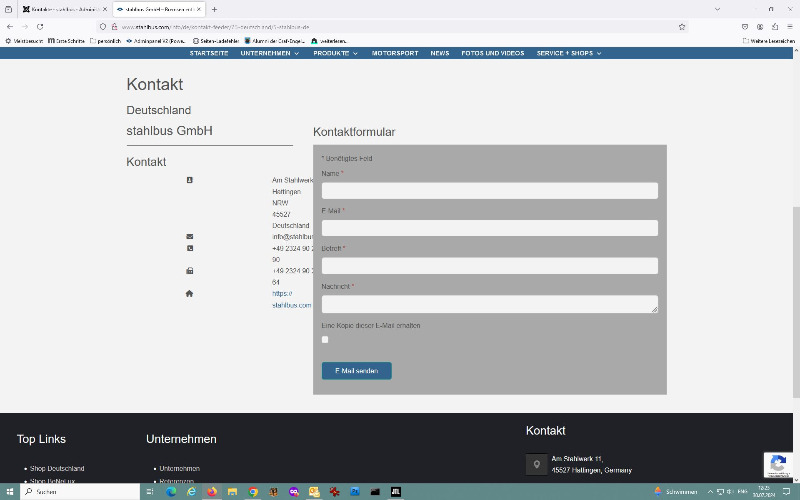
Task: Close the Kontakte Administration tab
Action: 105,9
